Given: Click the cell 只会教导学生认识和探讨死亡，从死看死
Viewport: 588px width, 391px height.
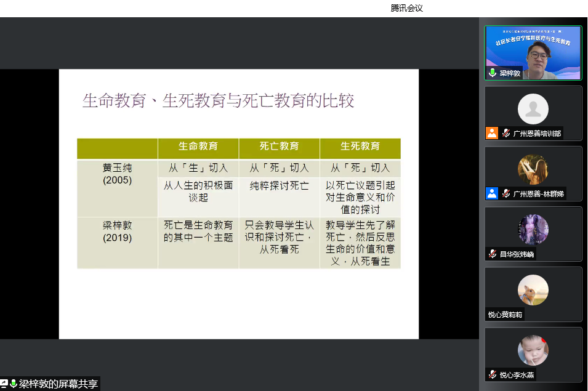Looking at the screenshot, I should click(x=279, y=243).
